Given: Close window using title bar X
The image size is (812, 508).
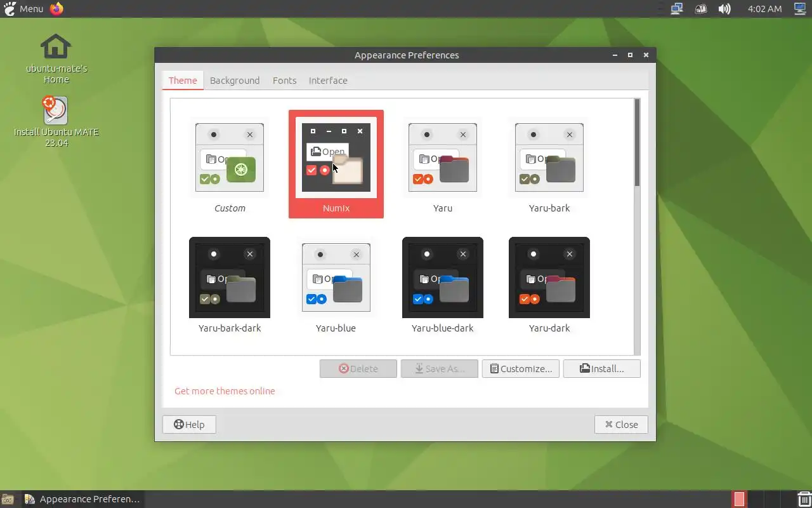Looking at the screenshot, I should (x=646, y=55).
